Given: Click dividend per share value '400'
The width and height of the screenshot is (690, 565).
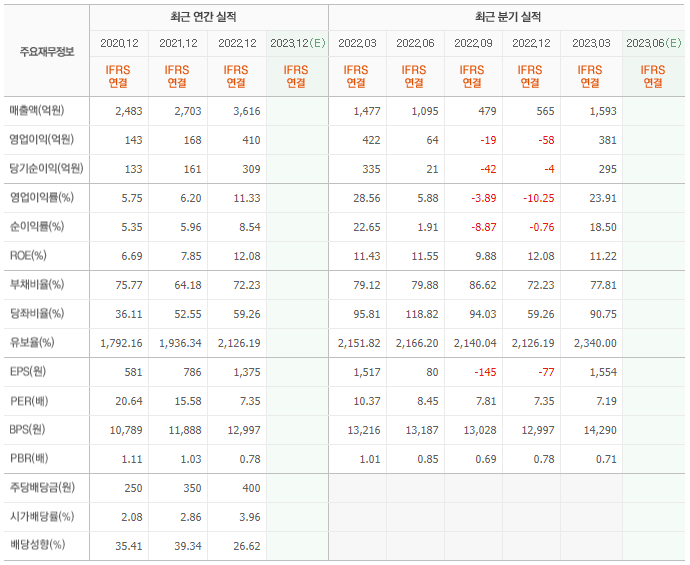Looking at the screenshot, I should click(251, 488).
